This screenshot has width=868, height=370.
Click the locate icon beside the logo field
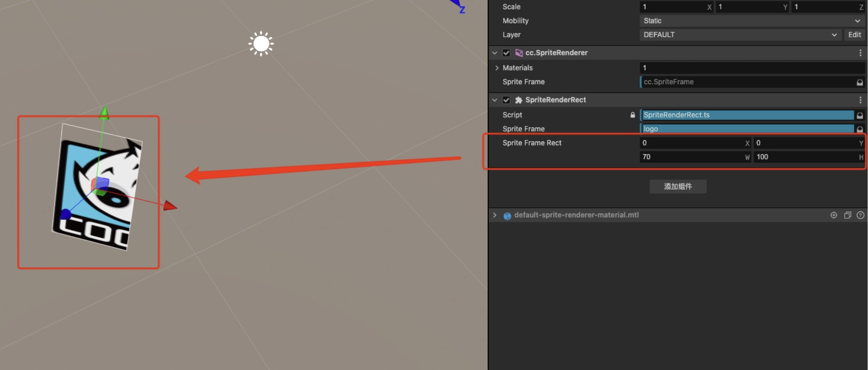pos(860,129)
